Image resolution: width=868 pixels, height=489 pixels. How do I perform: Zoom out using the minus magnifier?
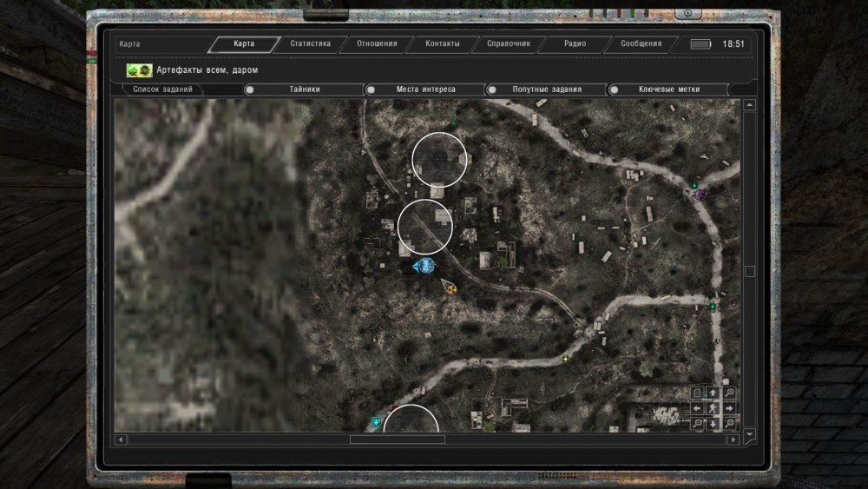click(x=697, y=424)
